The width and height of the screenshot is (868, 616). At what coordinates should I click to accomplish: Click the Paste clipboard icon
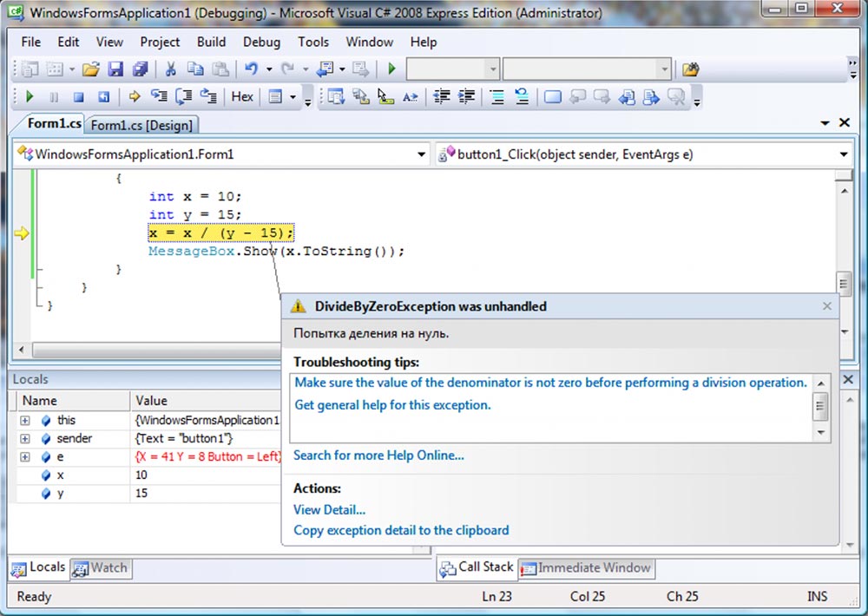point(220,69)
